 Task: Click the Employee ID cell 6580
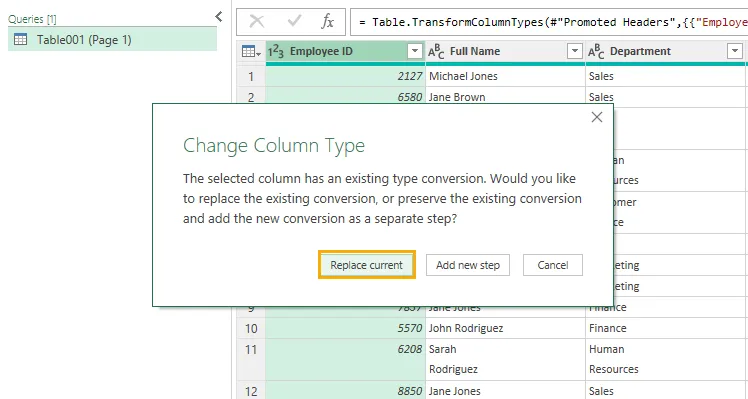point(345,97)
